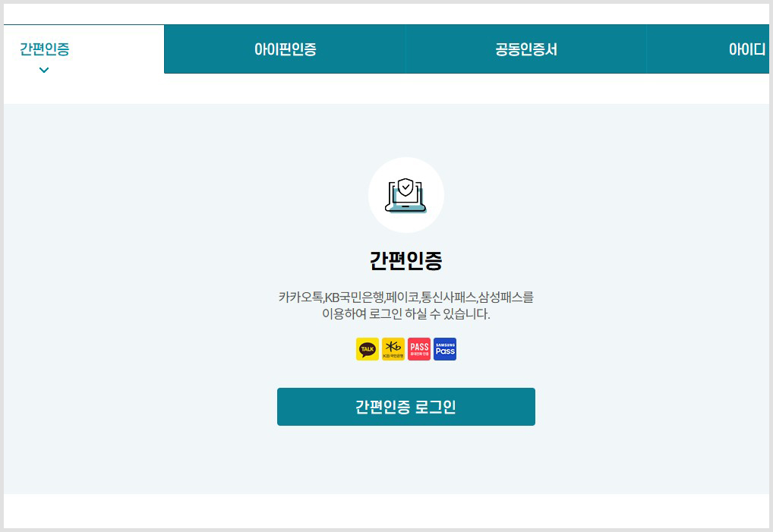Image resolution: width=773 pixels, height=532 pixels.
Task: Click the 간편인증 로그인 button
Action: tap(406, 407)
